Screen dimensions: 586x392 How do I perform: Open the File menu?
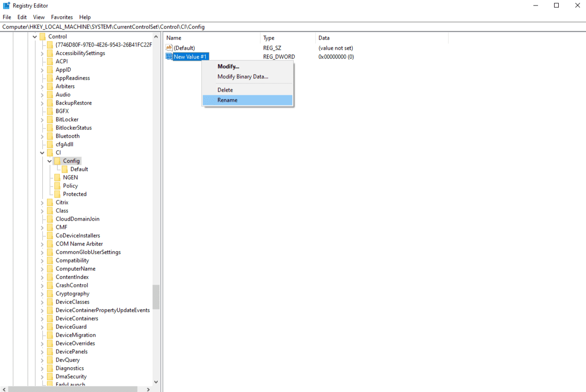(x=6, y=17)
